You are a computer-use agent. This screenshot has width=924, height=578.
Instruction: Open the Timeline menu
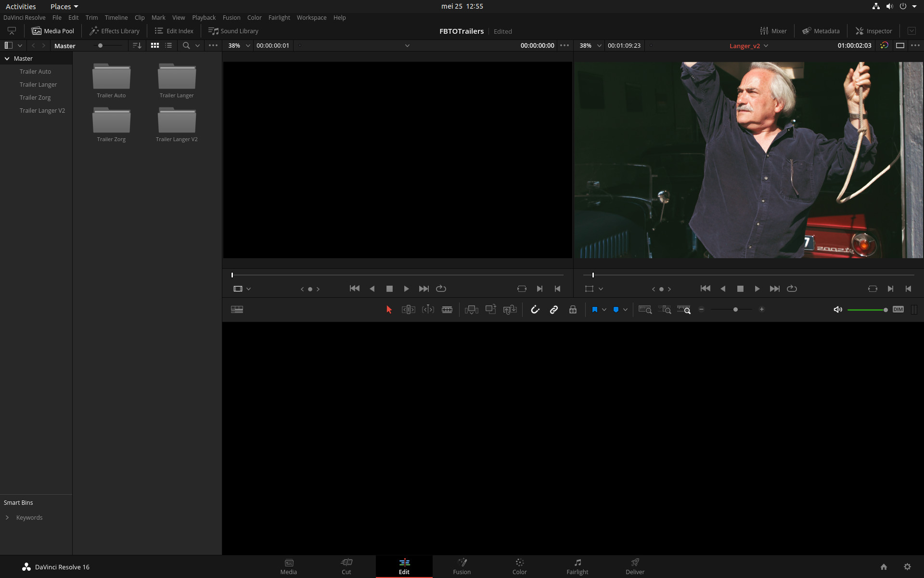(116, 17)
